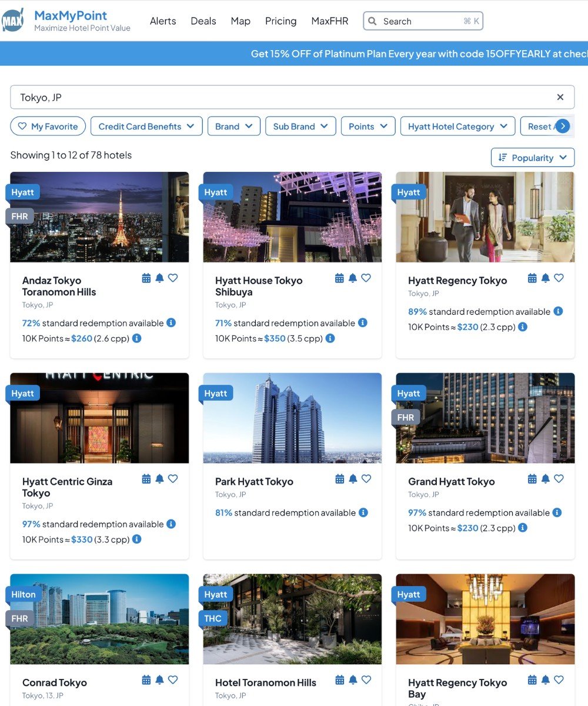Open the Map navigation item
588x706 pixels.
tap(240, 21)
